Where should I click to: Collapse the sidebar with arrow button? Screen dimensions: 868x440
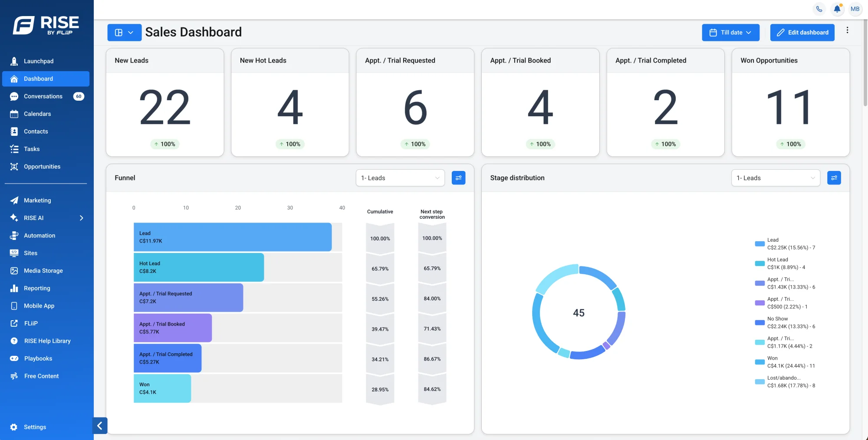click(x=100, y=426)
